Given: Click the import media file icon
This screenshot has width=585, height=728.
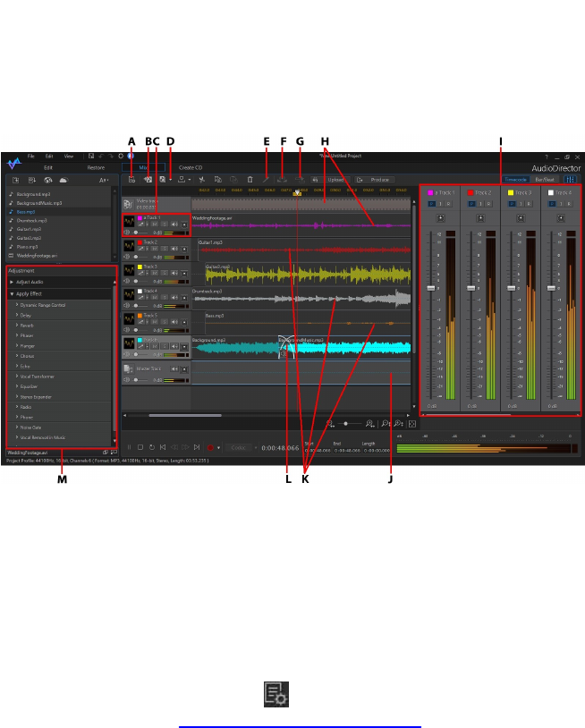Looking at the screenshot, I should tap(15, 180).
